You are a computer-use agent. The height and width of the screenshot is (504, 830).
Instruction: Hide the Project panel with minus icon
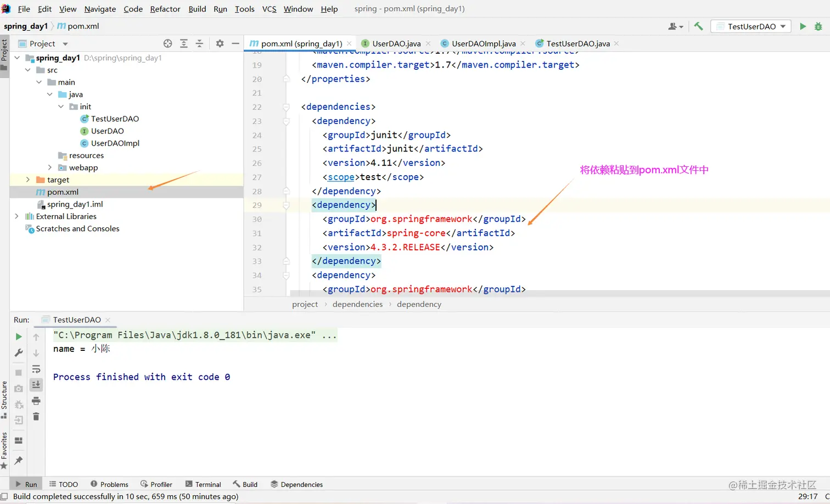(x=235, y=43)
